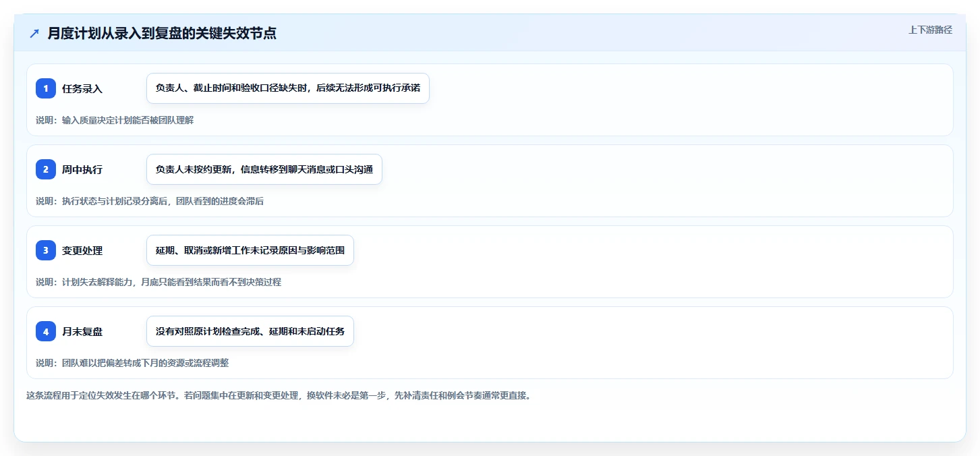Click the 月末复盘 step name
The height and width of the screenshot is (456, 980).
coord(82,331)
